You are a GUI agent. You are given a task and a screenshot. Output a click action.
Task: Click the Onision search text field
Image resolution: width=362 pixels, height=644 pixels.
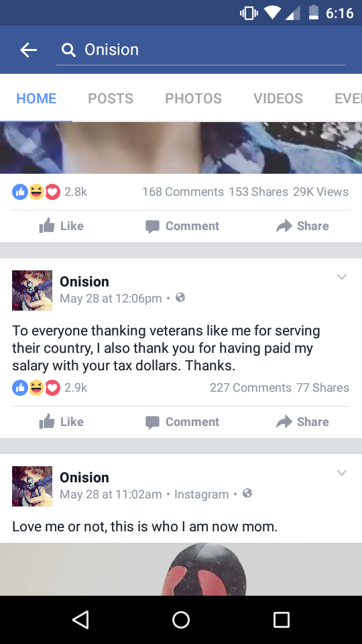pyautogui.click(x=201, y=50)
